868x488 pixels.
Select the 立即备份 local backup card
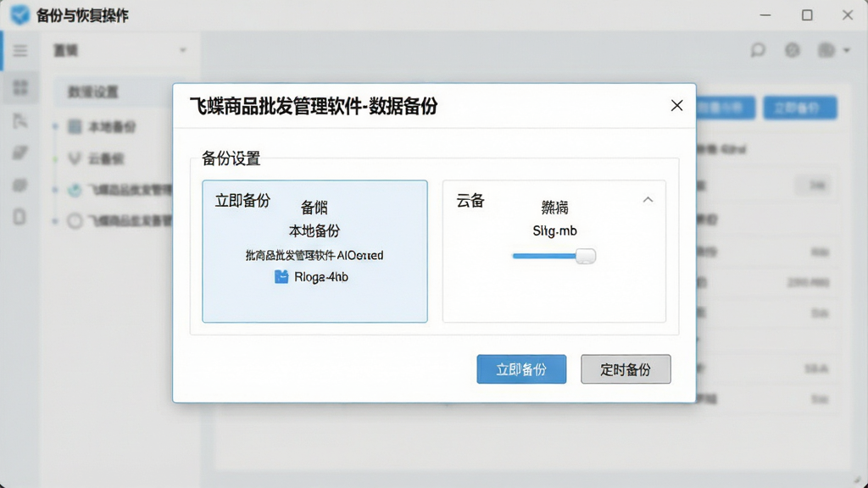click(x=314, y=251)
